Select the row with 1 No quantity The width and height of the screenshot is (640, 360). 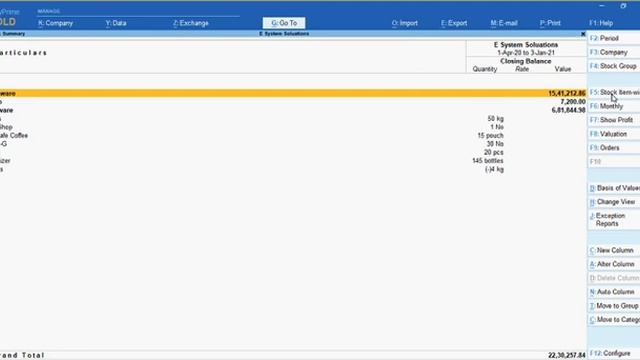293,127
